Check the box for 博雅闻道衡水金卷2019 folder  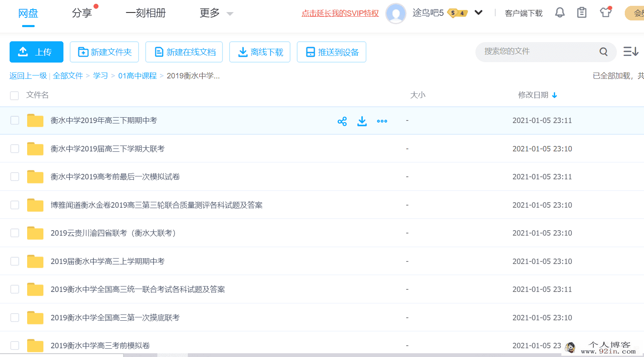(15, 205)
